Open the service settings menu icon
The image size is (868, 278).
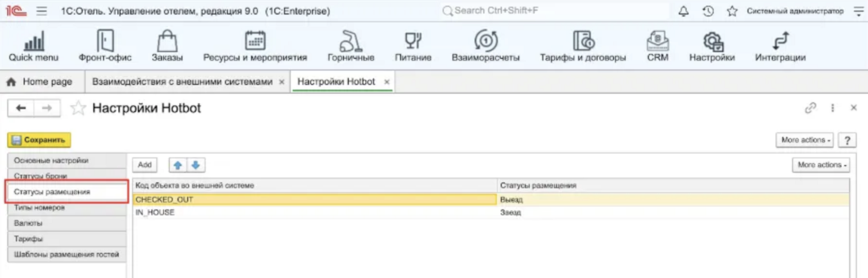pyautogui.click(x=858, y=11)
